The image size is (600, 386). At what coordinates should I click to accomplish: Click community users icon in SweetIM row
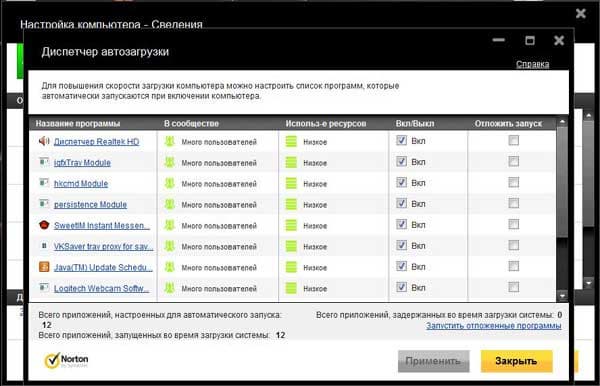click(170, 225)
